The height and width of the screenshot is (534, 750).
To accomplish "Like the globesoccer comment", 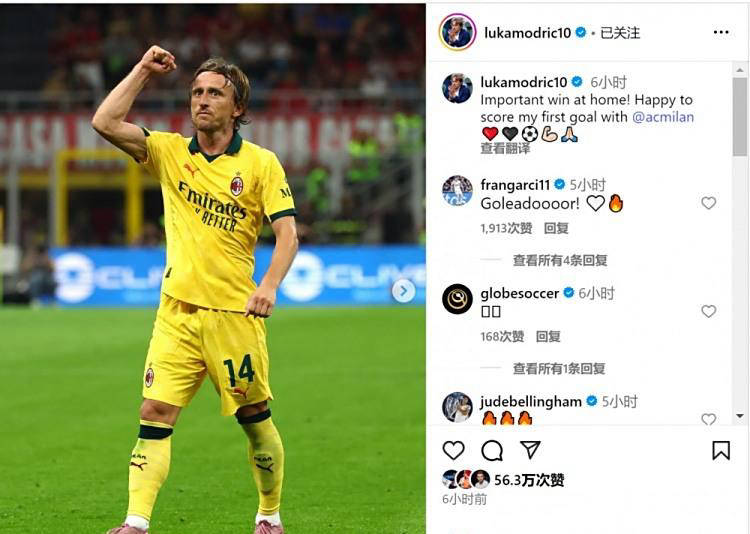I will pos(708,312).
